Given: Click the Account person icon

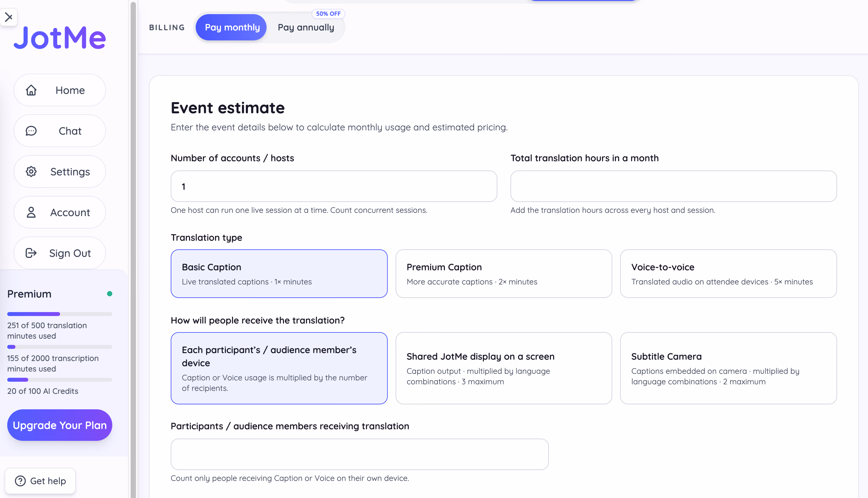Looking at the screenshot, I should [31, 213].
